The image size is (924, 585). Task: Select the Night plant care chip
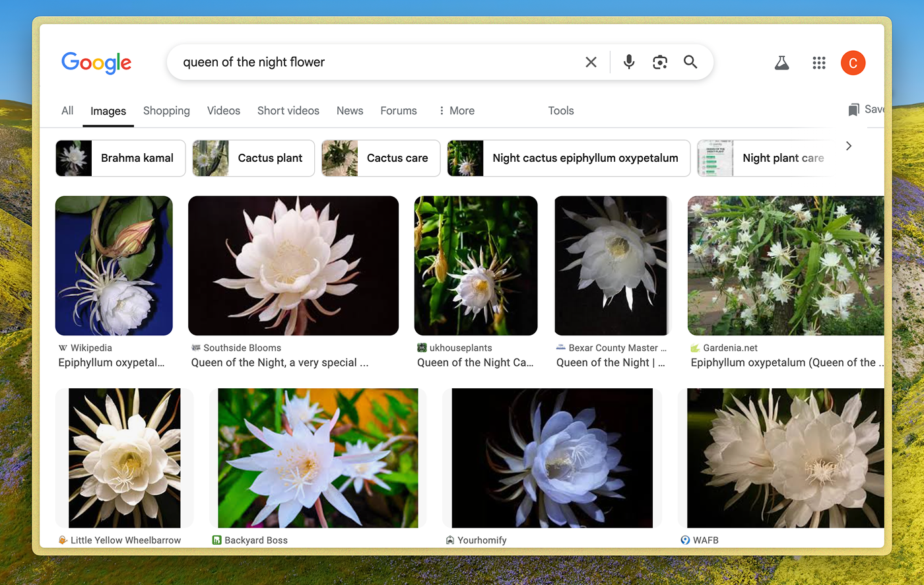tap(764, 158)
